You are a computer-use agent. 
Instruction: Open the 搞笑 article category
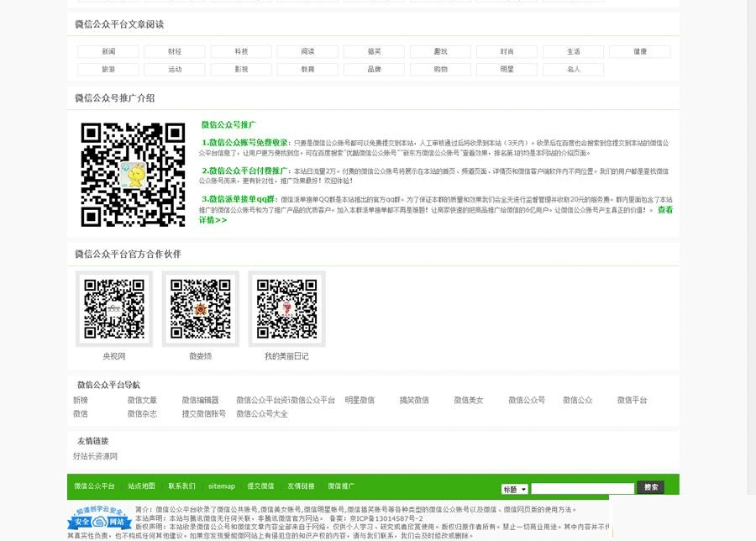tap(374, 51)
